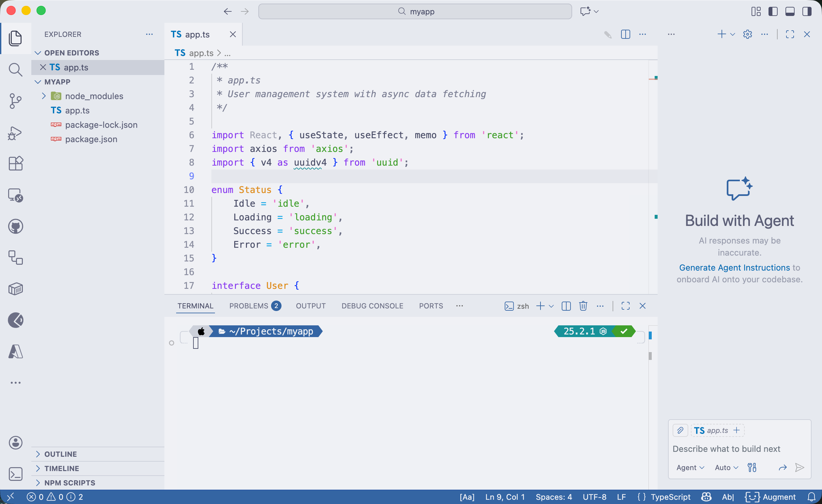
Task: Open Run and Debug view
Action: 15,133
